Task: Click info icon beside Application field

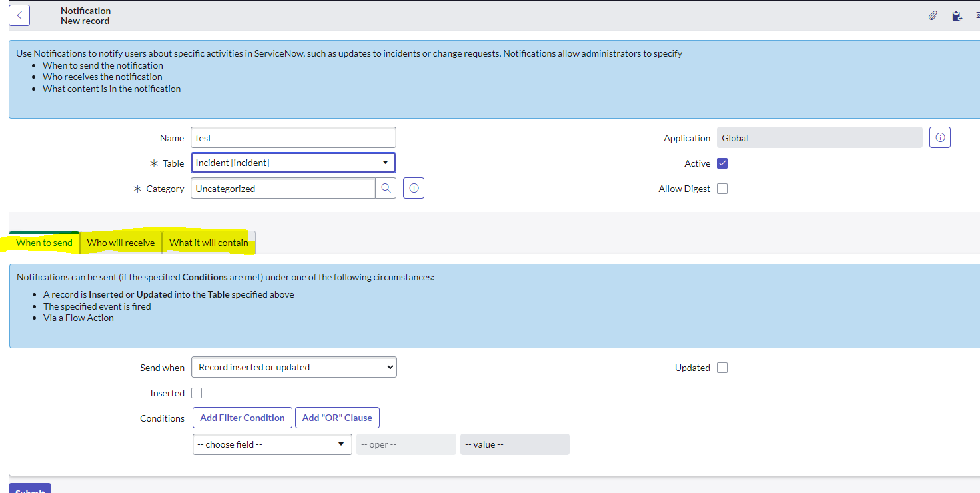Action: coord(940,137)
